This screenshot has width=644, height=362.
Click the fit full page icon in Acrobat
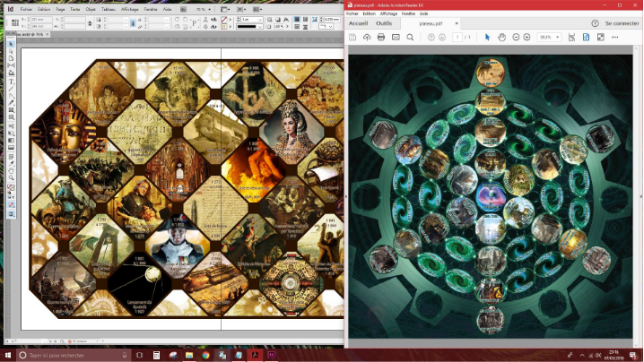[x=586, y=38]
